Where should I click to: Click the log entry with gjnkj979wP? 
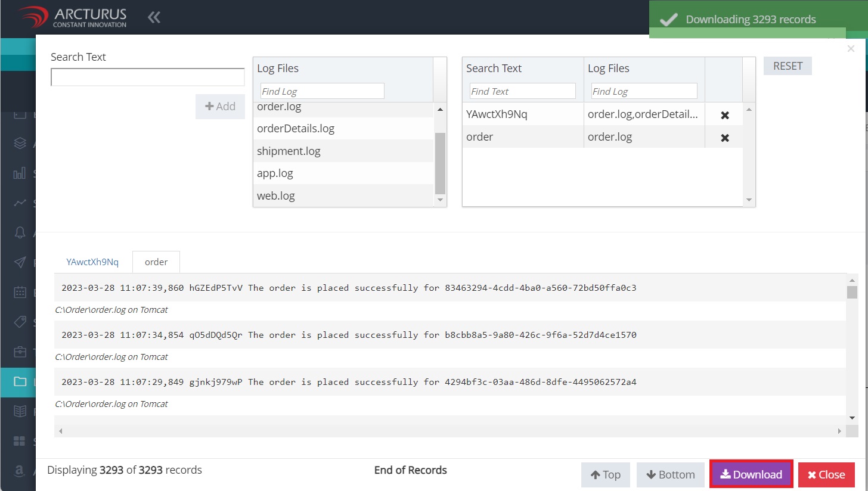(449, 382)
